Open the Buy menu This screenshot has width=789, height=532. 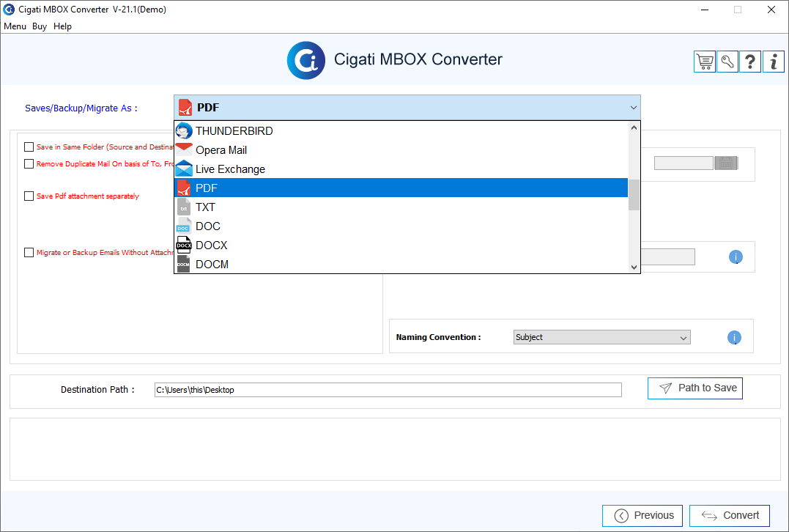pos(40,26)
